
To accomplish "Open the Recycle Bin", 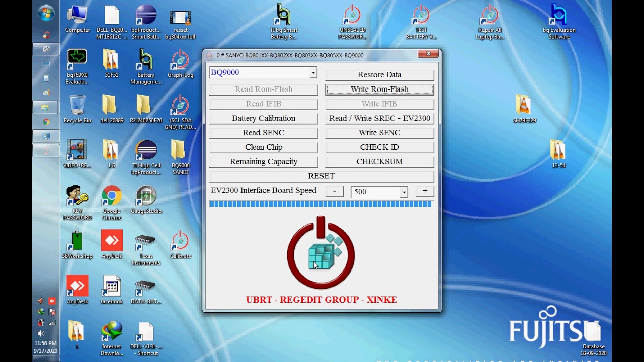I will (77, 109).
